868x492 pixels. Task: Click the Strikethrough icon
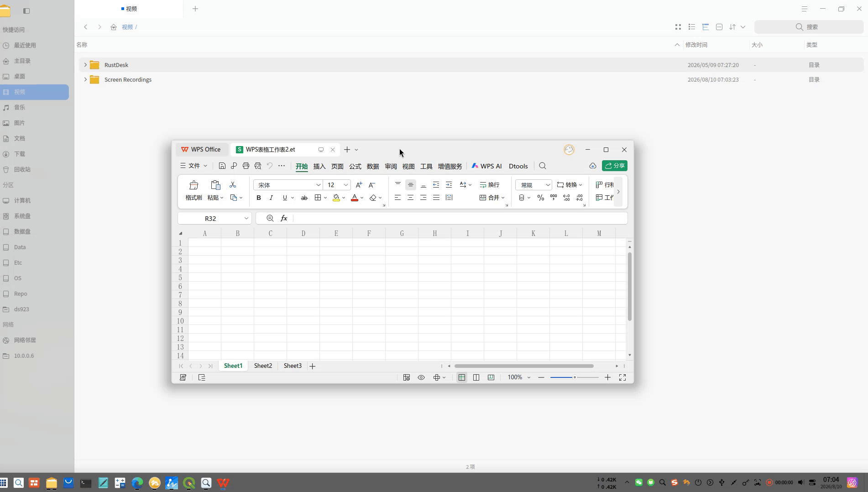(304, 198)
